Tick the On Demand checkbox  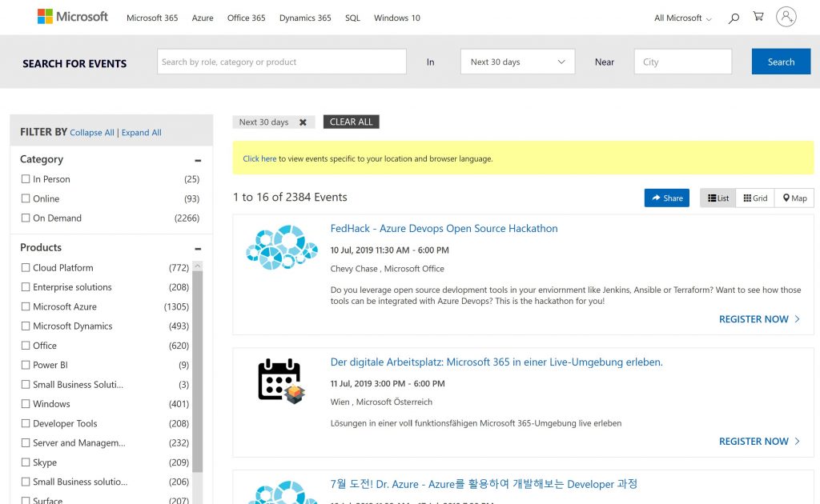(x=26, y=218)
